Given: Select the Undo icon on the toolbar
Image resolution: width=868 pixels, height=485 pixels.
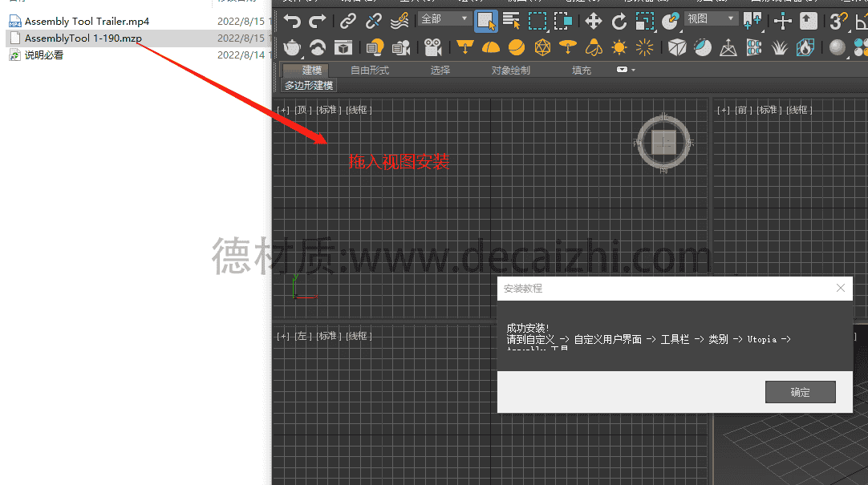Looking at the screenshot, I should pos(293,21).
